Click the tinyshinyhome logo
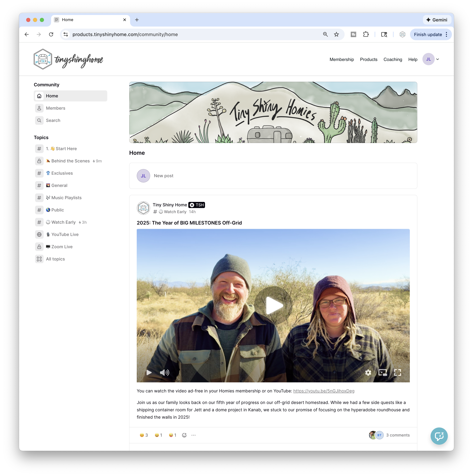The height and width of the screenshot is (476, 473). pos(68,59)
